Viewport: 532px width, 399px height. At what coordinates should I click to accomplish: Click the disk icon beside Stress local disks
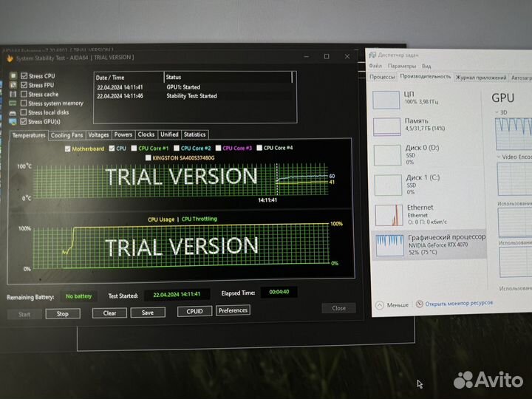(x=13, y=112)
